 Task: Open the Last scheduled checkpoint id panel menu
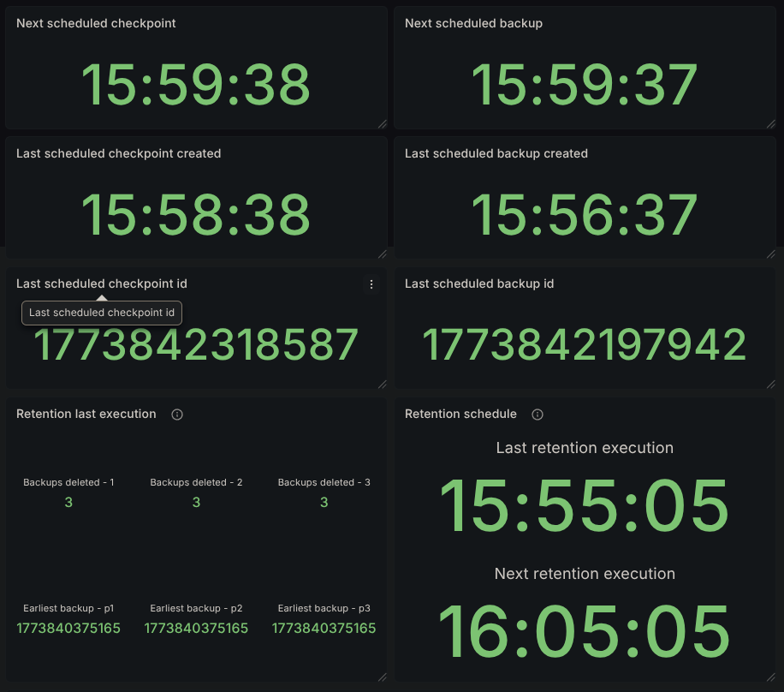click(371, 284)
